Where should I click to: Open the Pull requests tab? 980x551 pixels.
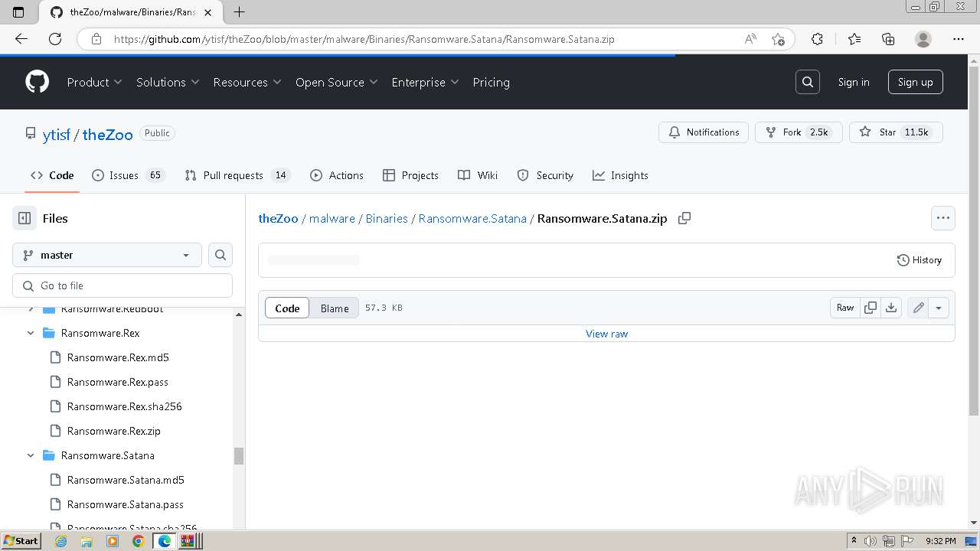(x=237, y=175)
